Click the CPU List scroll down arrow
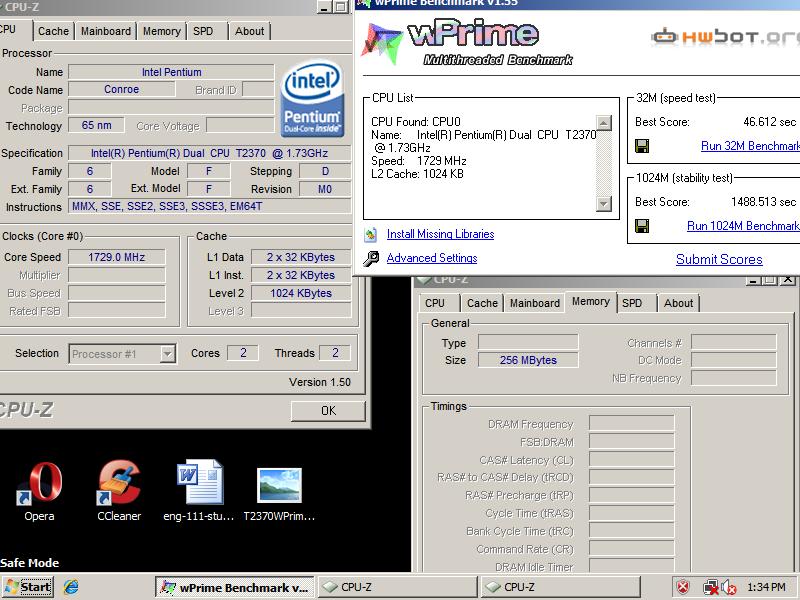The height and width of the screenshot is (600, 800). 604,204
